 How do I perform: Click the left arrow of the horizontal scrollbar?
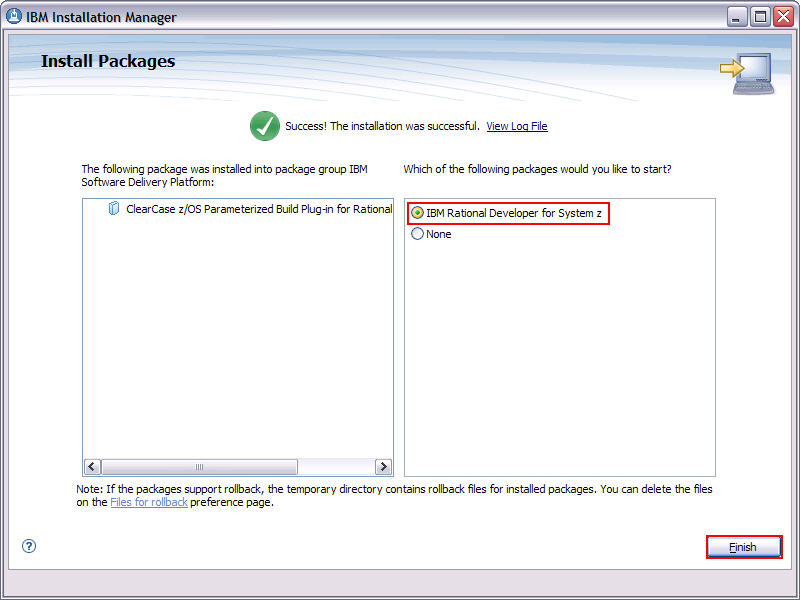pyautogui.click(x=92, y=466)
